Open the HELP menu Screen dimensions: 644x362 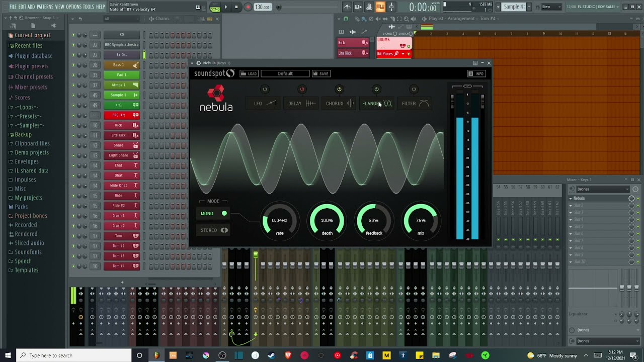pos(101,7)
